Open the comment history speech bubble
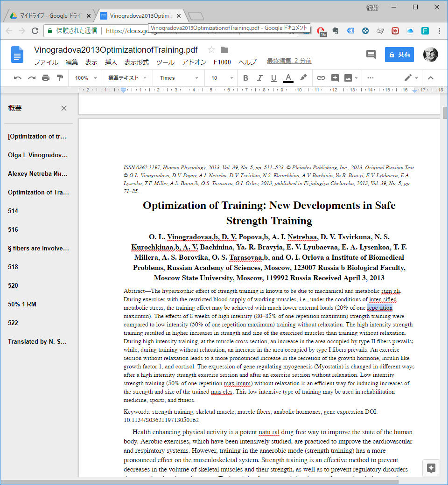 click(x=371, y=55)
